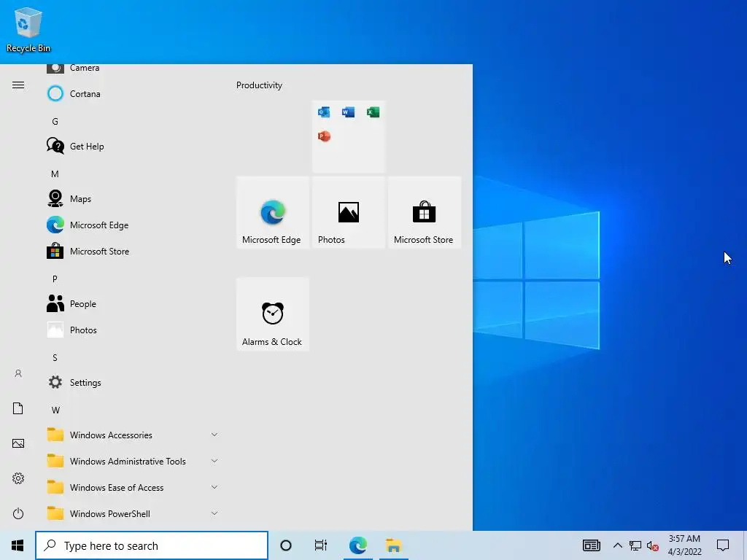The height and width of the screenshot is (560, 747).
Task: Open Task View on the taskbar
Action: point(321,545)
